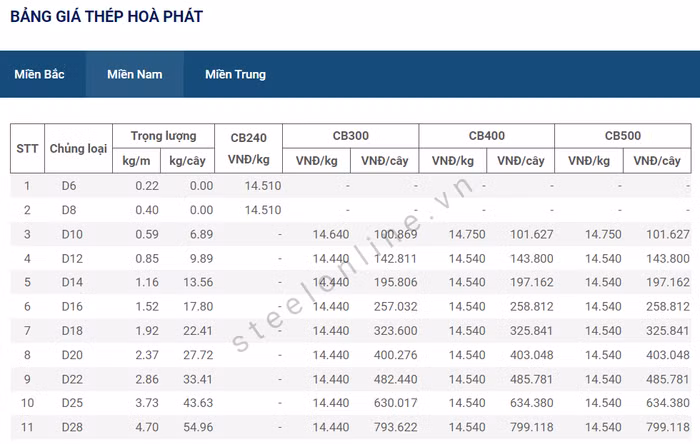Click the Trọng lượng column header

[163, 136]
